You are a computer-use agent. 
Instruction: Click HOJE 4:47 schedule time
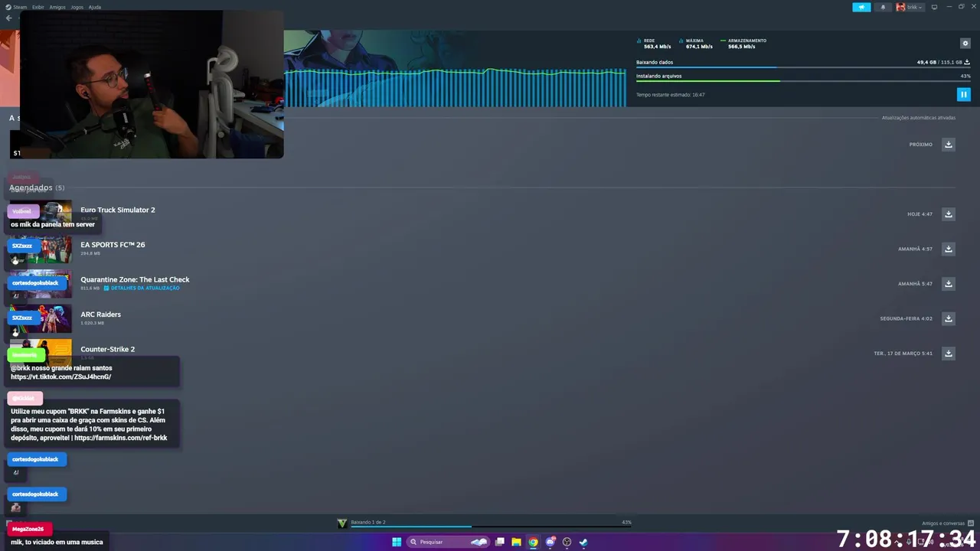point(920,214)
